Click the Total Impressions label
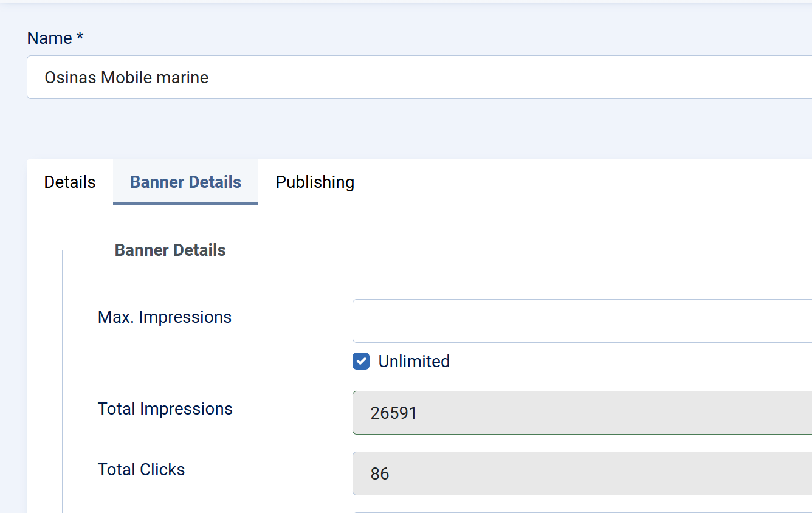812x513 pixels. (x=165, y=409)
